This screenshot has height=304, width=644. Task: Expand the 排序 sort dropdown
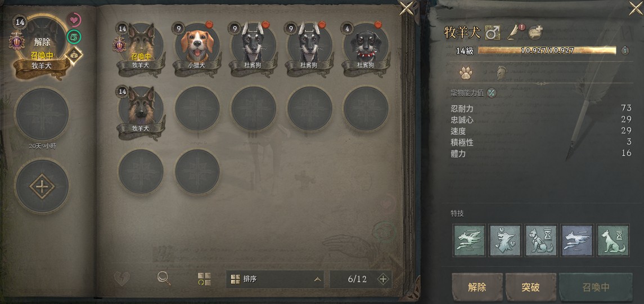pyautogui.click(x=275, y=279)
